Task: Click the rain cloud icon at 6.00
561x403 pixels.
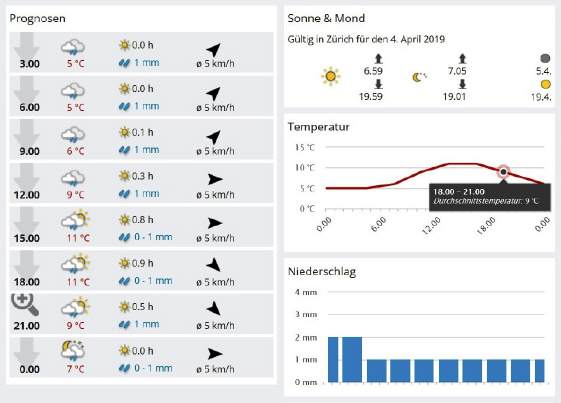Action: tap(73, 91)
